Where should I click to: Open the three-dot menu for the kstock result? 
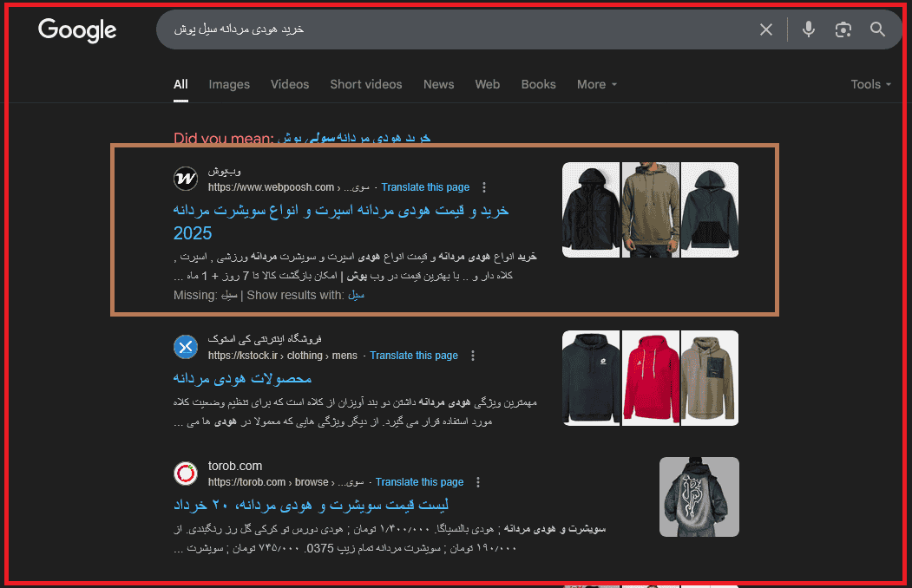pos(473,355)
